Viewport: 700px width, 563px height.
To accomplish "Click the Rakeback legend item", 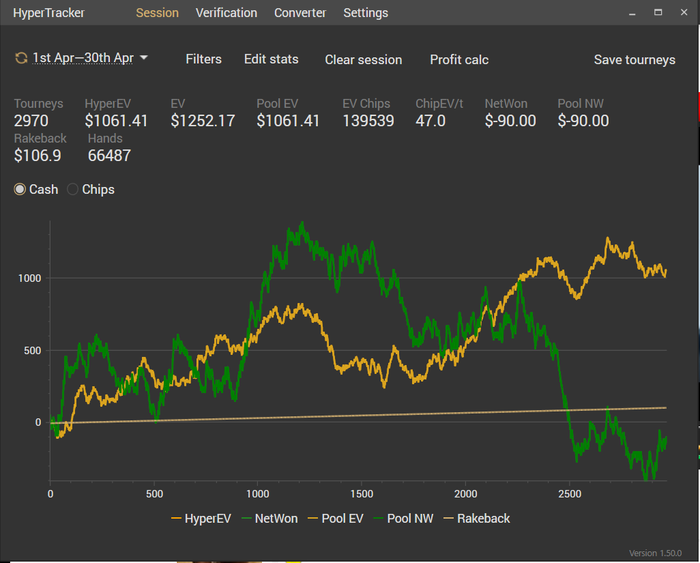I will 476,518.
